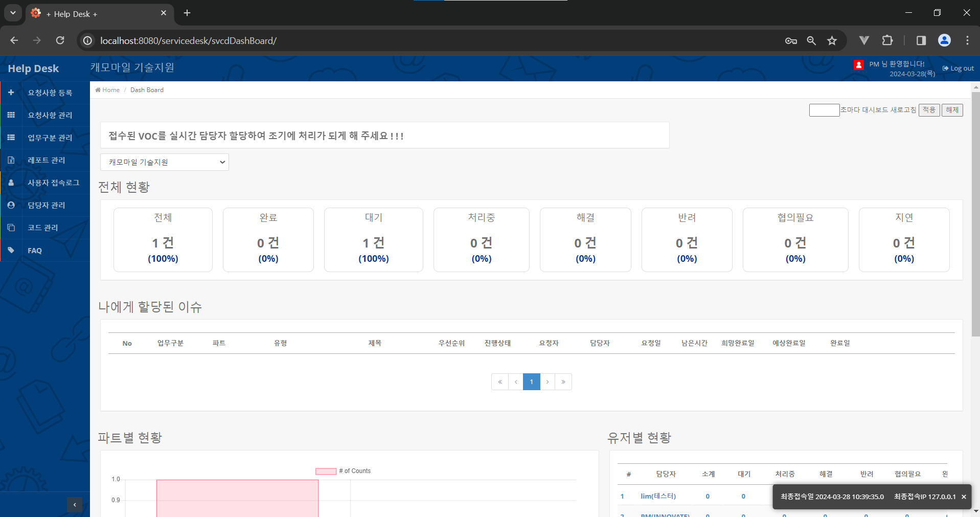Open the 캐모마일 기술지원 project dropdown

coord(164,162)
